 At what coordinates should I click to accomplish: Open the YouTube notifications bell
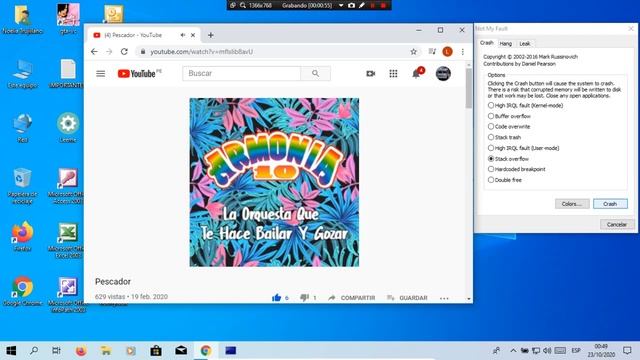pyautogui.click(x=416, y=73)
